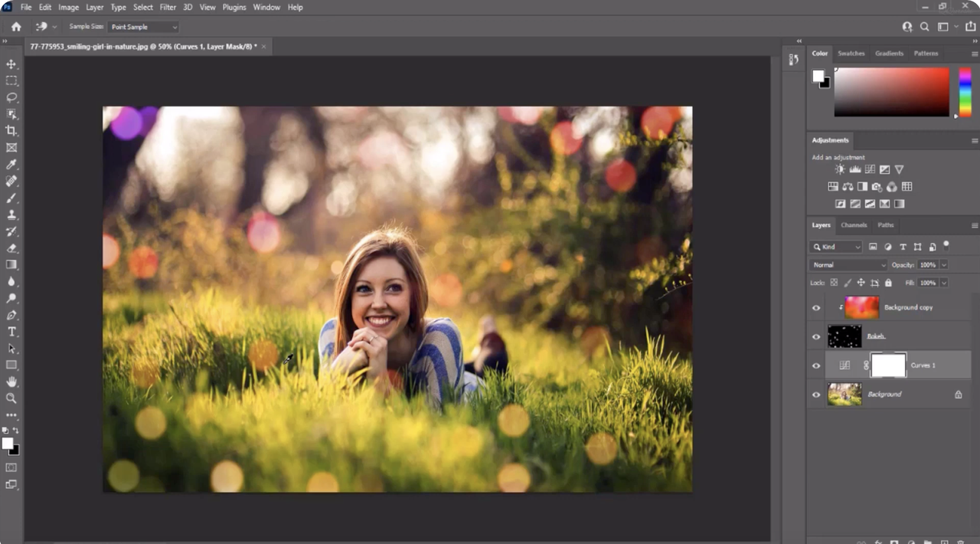
Task: Select the Move tool
Action: tap(11, 64)
